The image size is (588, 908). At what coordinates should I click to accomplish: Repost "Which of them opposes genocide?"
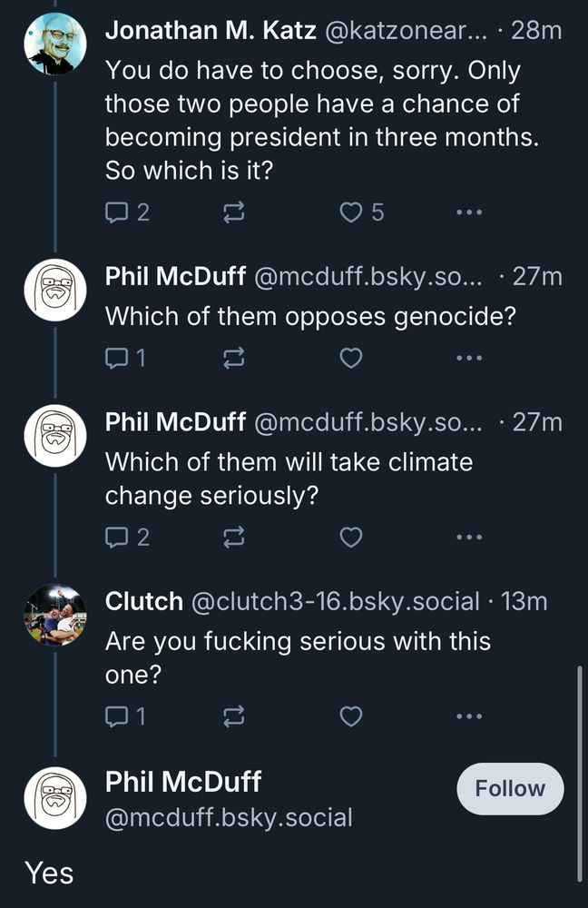(x=233, y=357)
